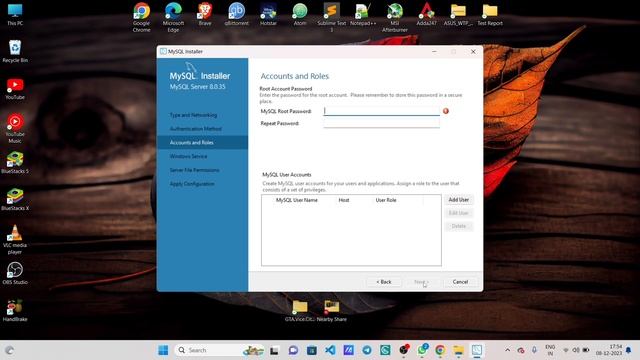The height and width of the screenshot is (360, 640).
Task: Click User Role column header
Action: click(x=386, y=200)
